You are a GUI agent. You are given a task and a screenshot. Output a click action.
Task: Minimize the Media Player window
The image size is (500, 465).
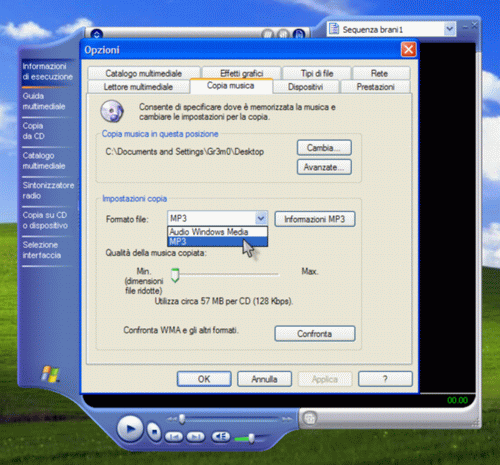tap(465, 27)
